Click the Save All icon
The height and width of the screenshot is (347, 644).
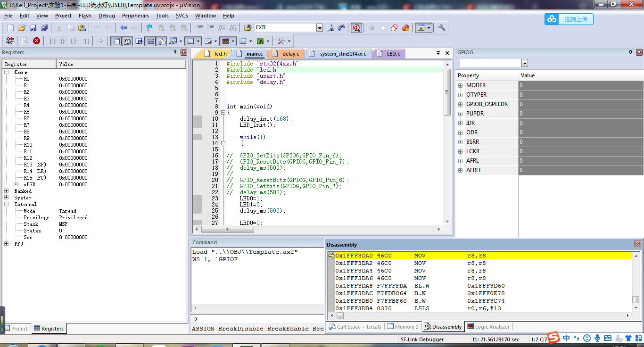[x=44, y=28]
